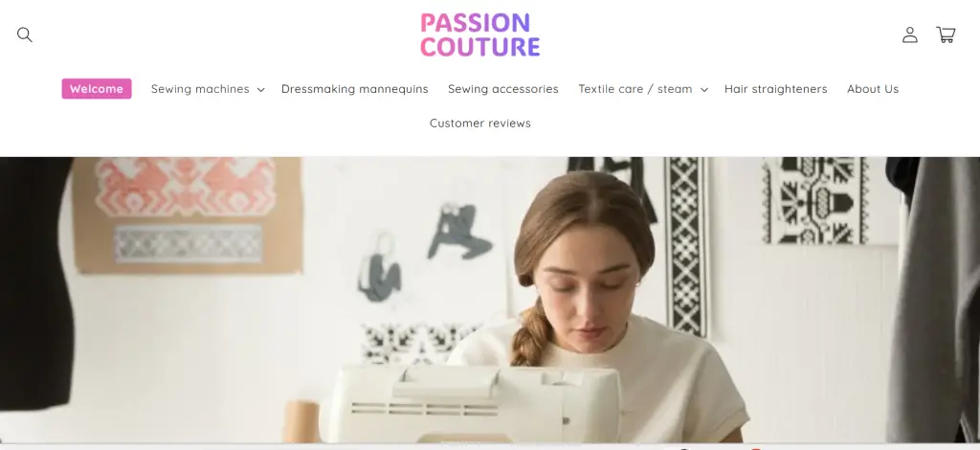Click the woman's face in banner
This screenshot has width=980, height=450.
[x=588, y=294]
